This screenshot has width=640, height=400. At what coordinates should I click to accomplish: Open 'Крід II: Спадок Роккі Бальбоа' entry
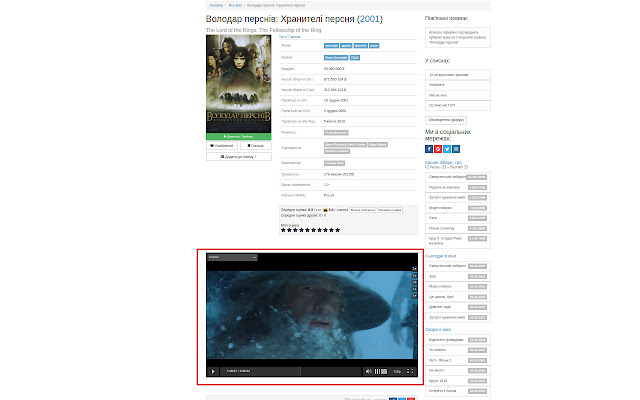click(458, 241)
